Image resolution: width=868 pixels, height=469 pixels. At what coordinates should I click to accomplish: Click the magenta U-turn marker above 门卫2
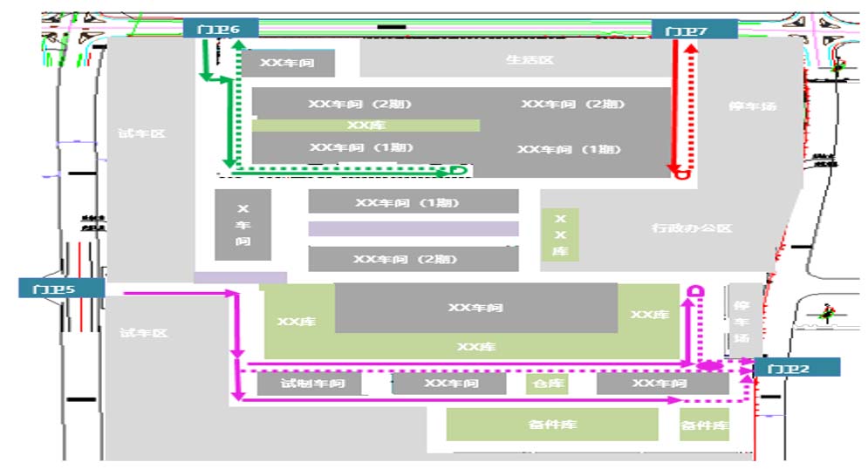696,290
